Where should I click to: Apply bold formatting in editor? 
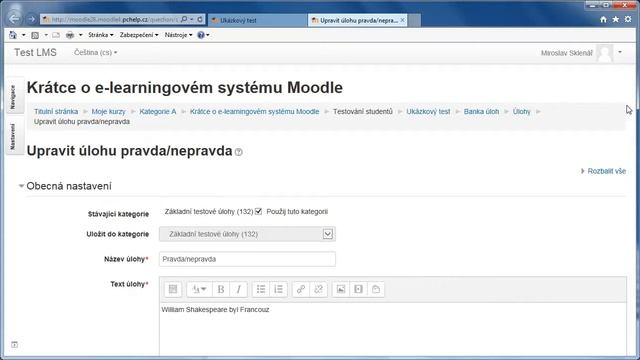point(221,289)
